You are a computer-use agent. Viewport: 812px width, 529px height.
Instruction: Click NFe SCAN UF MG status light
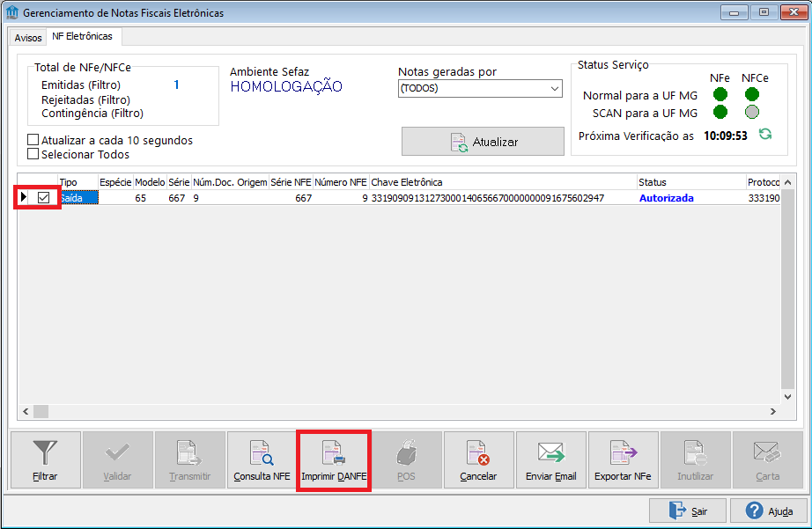click(720, 112)
